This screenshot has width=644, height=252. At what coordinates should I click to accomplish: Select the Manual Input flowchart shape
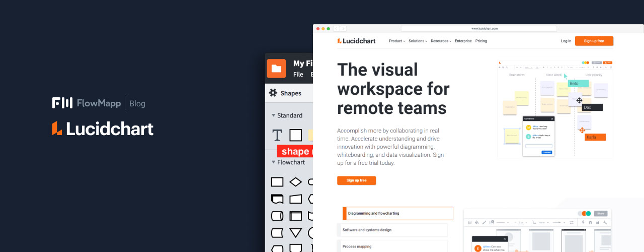(x=296, y=199)
